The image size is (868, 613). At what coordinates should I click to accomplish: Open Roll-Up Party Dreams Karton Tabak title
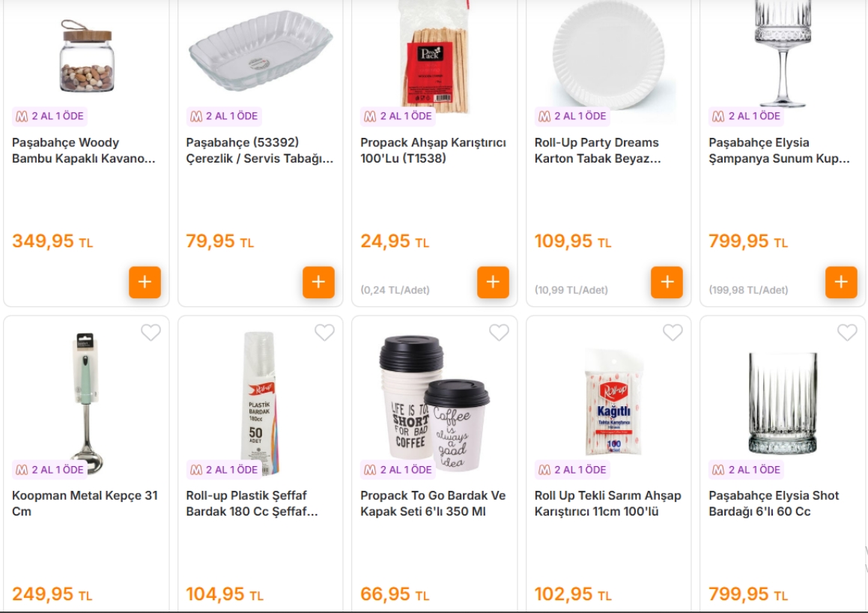coord(598,150)
